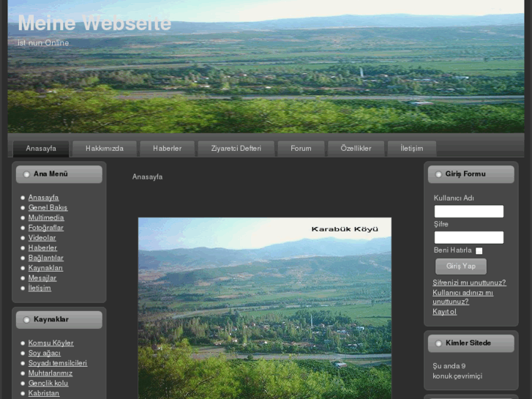
Task: Click the Giriş Yap button
Action: tap(461, 266)
